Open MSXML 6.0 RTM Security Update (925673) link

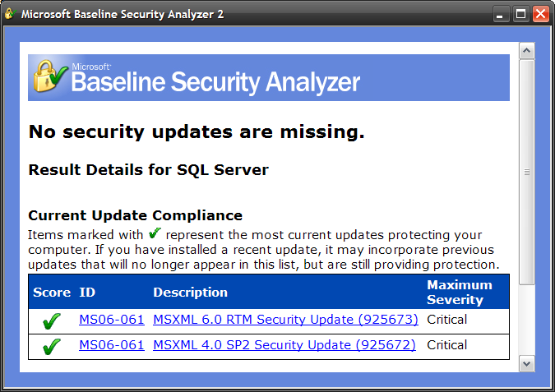[x=285, y=320]
